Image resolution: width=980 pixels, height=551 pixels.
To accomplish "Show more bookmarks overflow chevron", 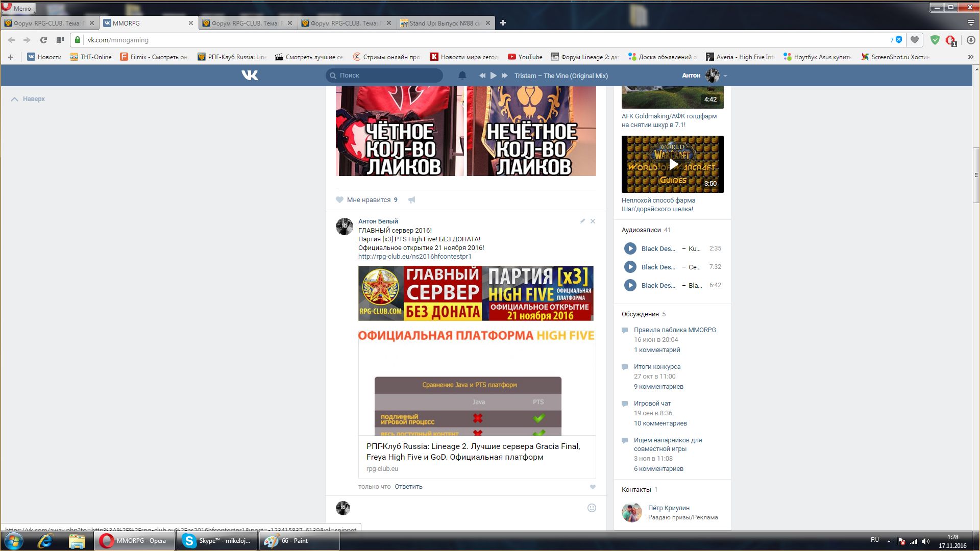I will pyautogui.click(x=970, y=57).
